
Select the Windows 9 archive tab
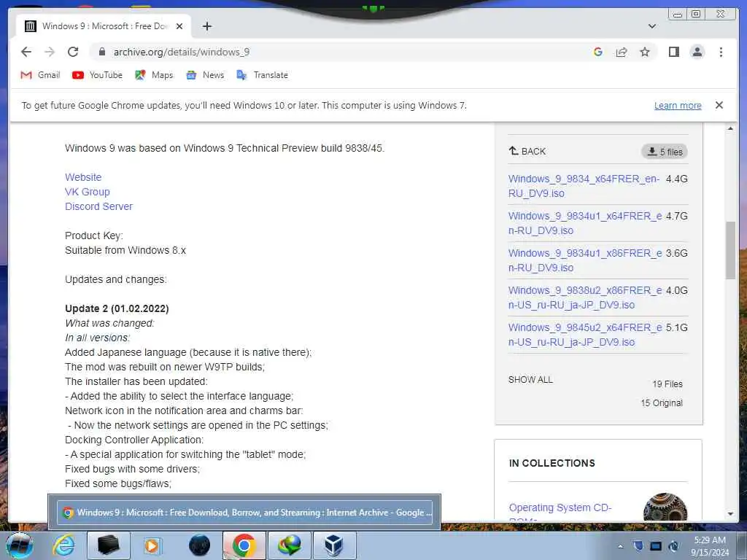tap(104, 26)
